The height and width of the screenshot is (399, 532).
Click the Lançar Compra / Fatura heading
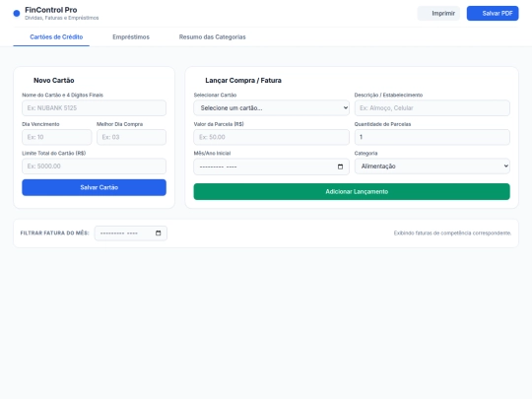point(243,81)
